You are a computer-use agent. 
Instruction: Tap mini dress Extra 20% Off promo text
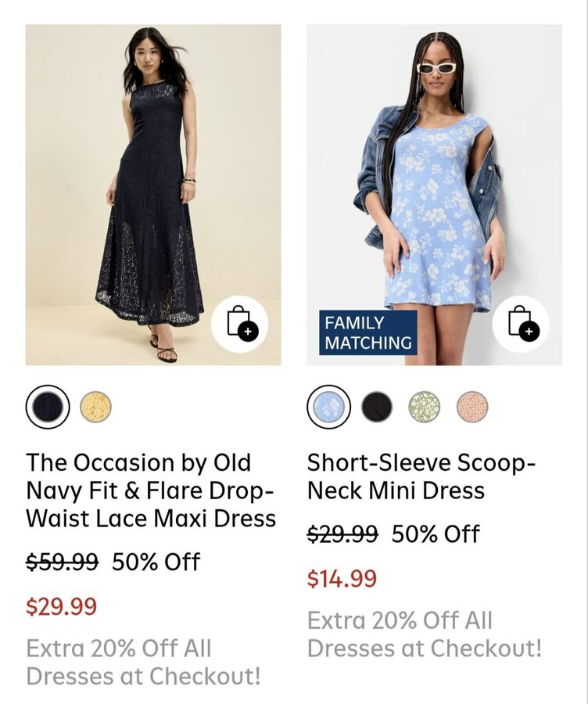click(x=424, y=634)
